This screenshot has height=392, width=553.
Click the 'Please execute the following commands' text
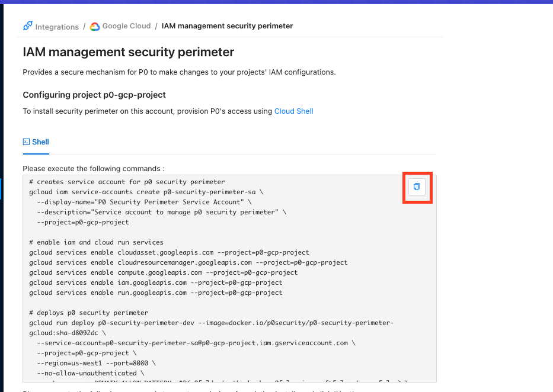[x=93, y=168]
